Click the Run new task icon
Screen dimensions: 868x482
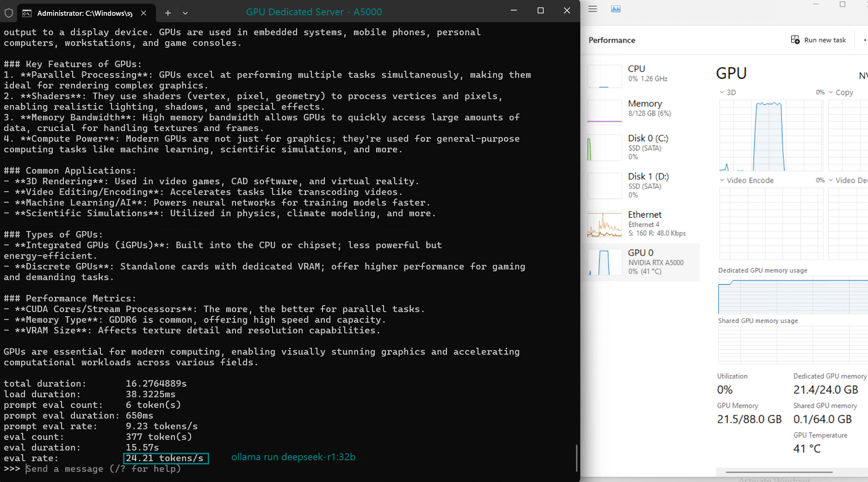coord(795,40)
